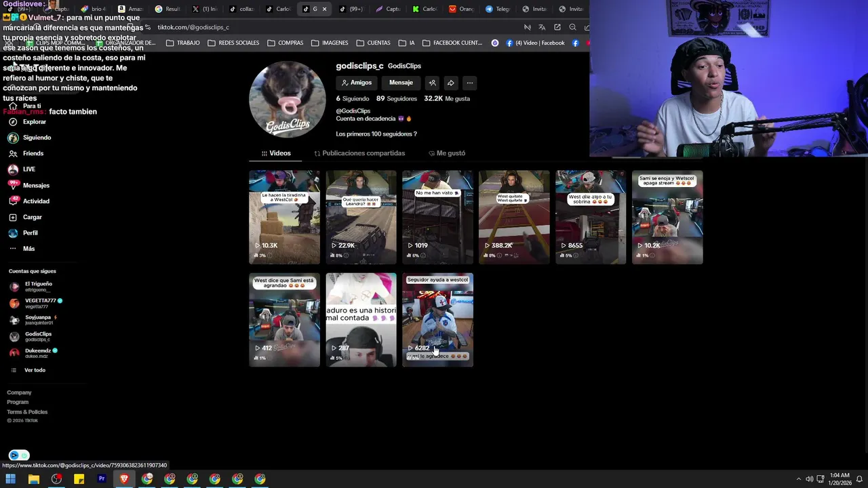
Task: Open the Cargar upload page
Action: pyautogui.click(x=26, y=218)
